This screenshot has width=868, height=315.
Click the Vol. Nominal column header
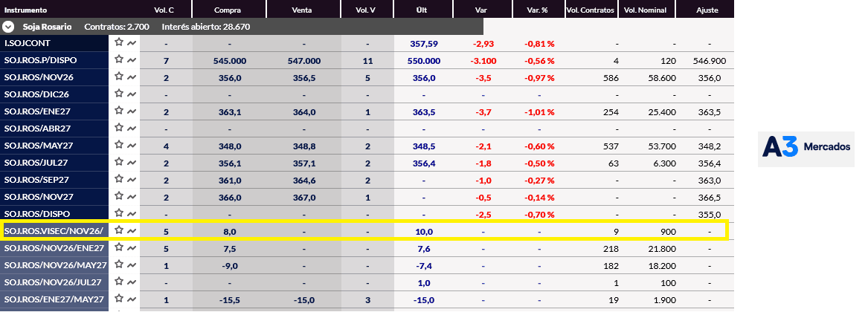coord(645,10)
